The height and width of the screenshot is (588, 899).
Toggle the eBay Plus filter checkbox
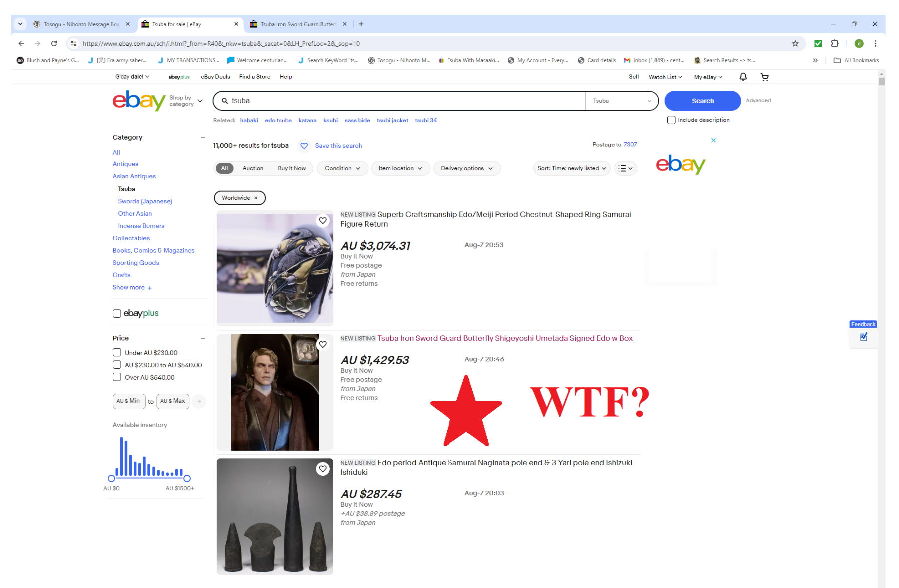(117, 313)
